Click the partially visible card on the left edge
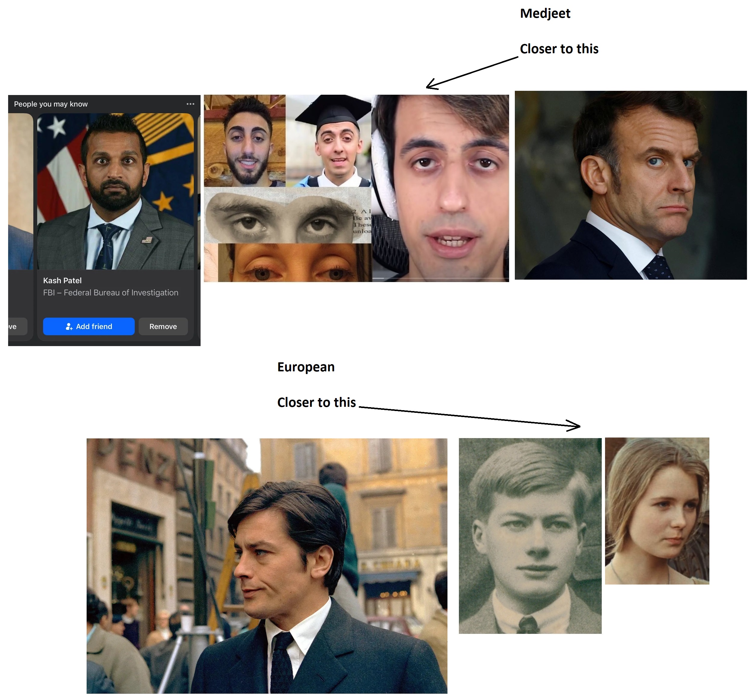This screenshot has height=700, width=753. [x=20, y=227]
